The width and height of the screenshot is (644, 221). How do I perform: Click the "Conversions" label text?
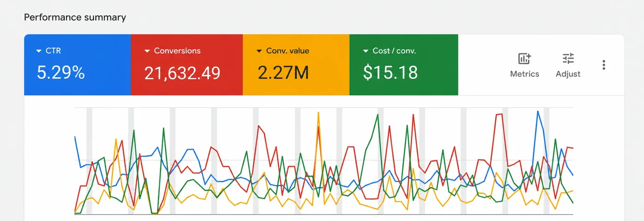click(x=177, y=51)
